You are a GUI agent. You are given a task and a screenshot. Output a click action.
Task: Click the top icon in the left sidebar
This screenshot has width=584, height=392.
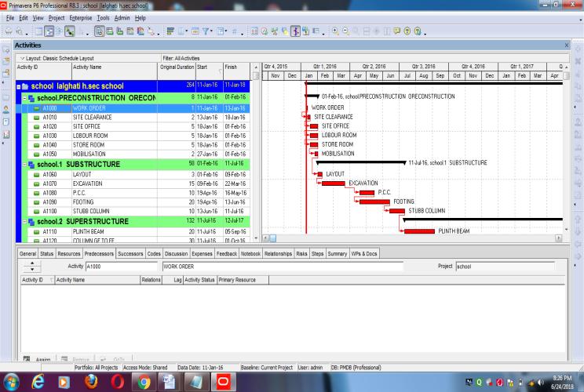pyautogui.click(x=6, y=49)
